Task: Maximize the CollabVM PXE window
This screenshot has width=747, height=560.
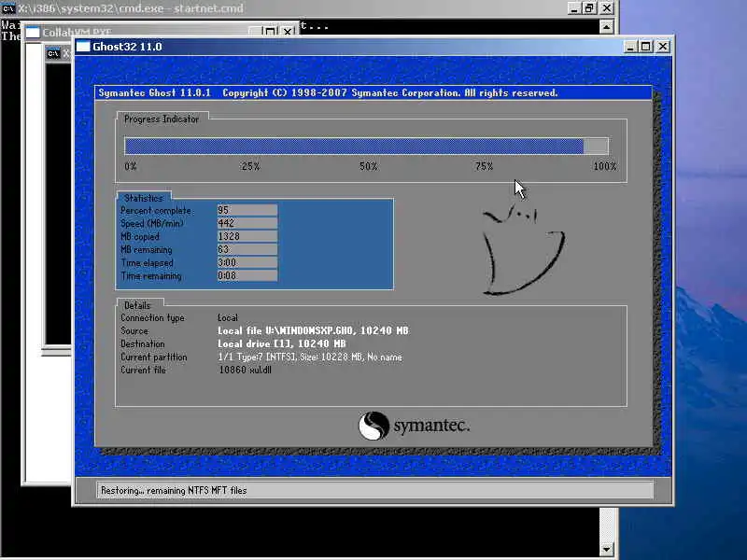Action: pyautogui.click(x=270, y=32)
